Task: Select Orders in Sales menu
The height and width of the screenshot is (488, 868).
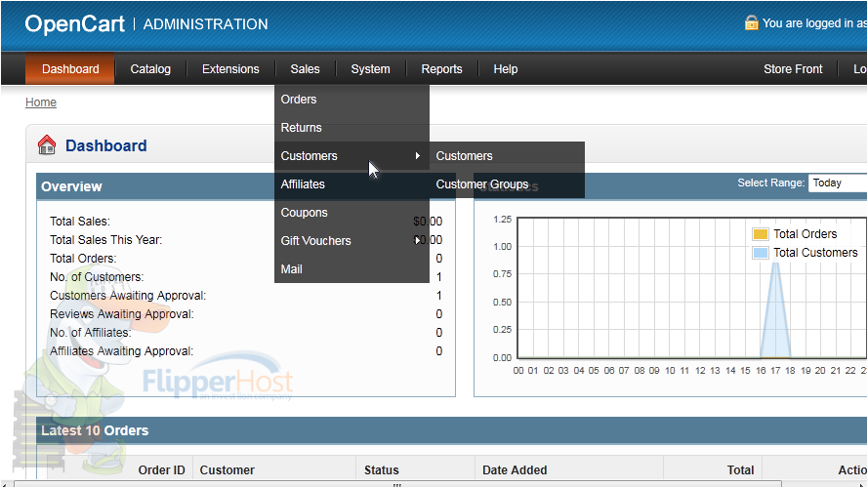Action: 351,100
